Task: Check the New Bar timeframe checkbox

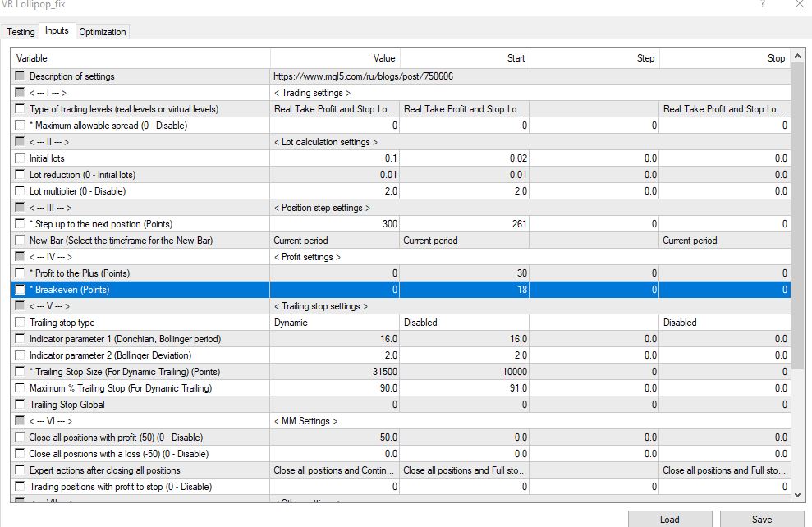Action: 20,241
